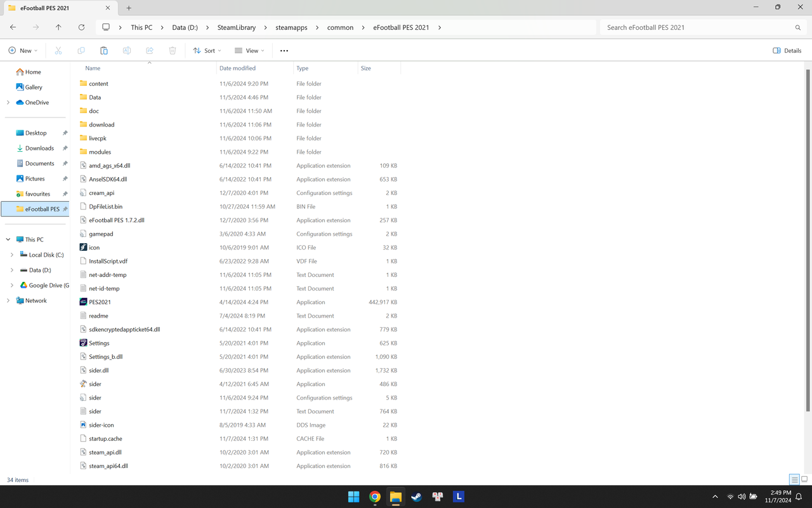812x508 pixels.
Task: Open the Sort dropdown
Action: coord(207,50)
